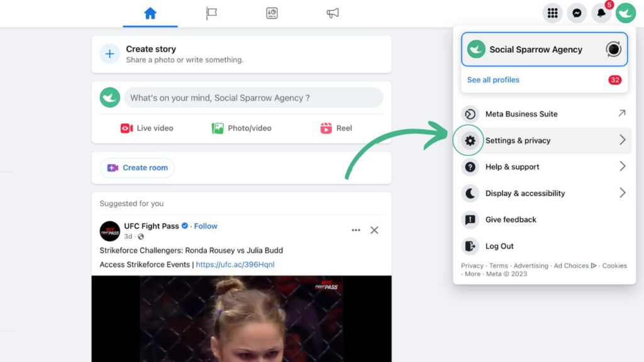This screenshot has height=362, width=644.
Task: Open Messenger chats
Action: click(x=577, y=13)
